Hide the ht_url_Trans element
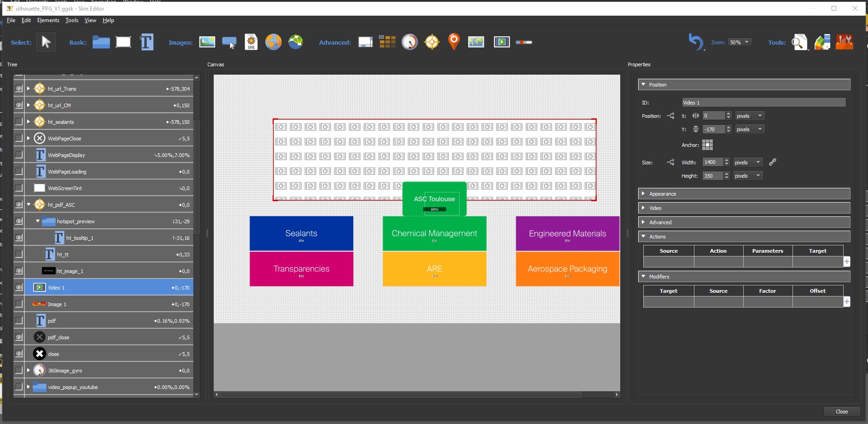 [x=19, y=89]
